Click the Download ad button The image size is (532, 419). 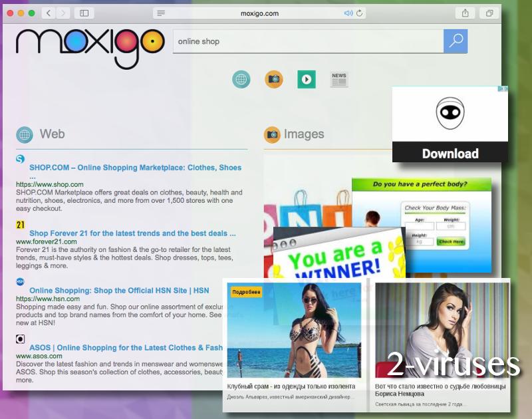[450, 154]
